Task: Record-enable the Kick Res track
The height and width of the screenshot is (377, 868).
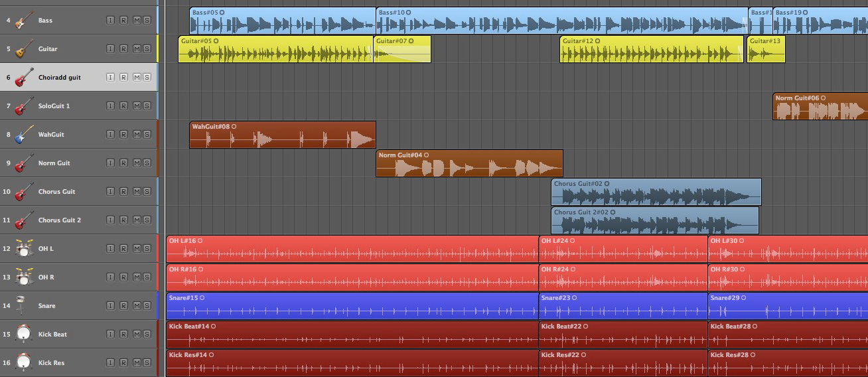Action: [123, 363]
